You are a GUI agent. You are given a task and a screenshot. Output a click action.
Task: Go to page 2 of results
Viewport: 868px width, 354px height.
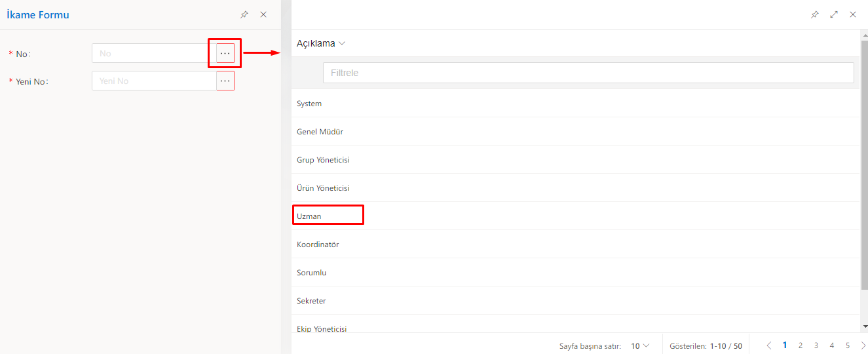coord(801,345)
